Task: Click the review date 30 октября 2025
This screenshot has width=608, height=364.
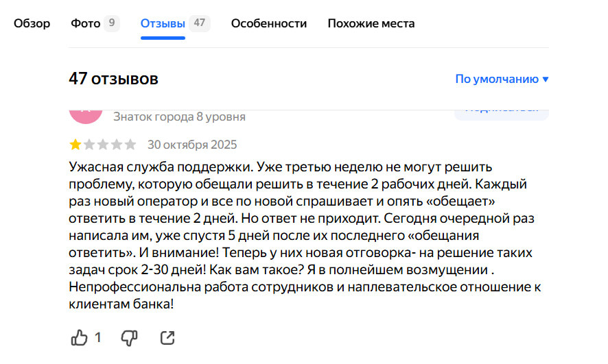Action: coord(192,145)
